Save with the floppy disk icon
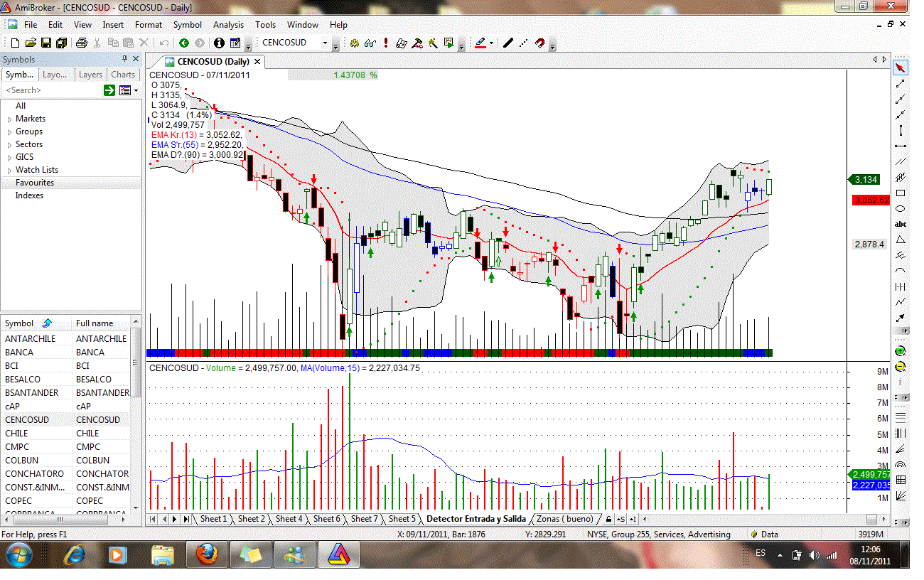The height and width of the screenshot is (580, 924). [x=46, y=43]
